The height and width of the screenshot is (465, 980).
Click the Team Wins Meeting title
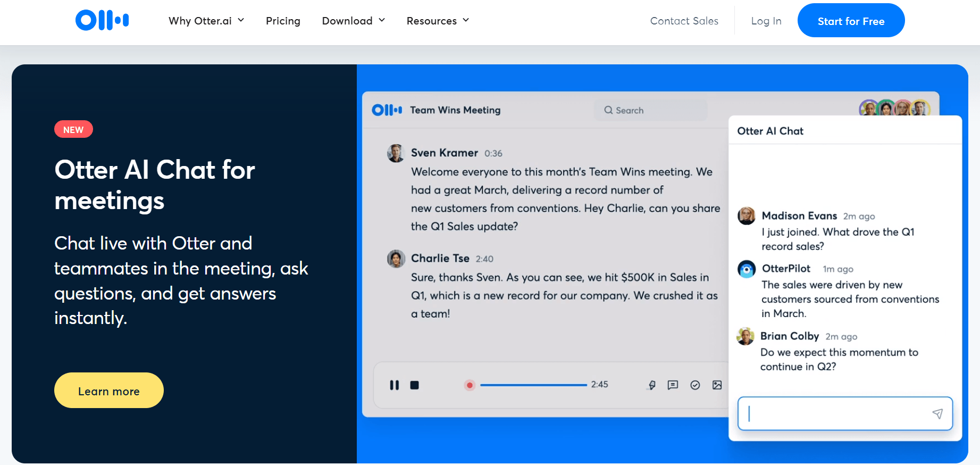click(x=455, y=110)
